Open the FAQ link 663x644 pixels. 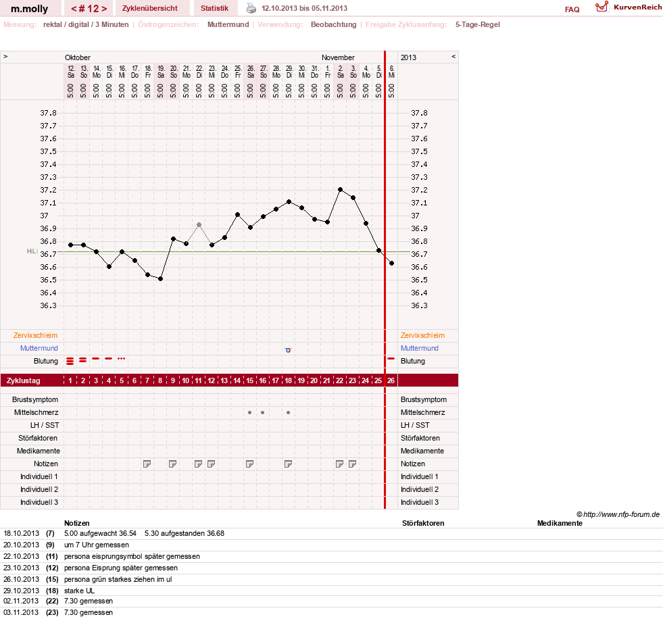[572, 9]
